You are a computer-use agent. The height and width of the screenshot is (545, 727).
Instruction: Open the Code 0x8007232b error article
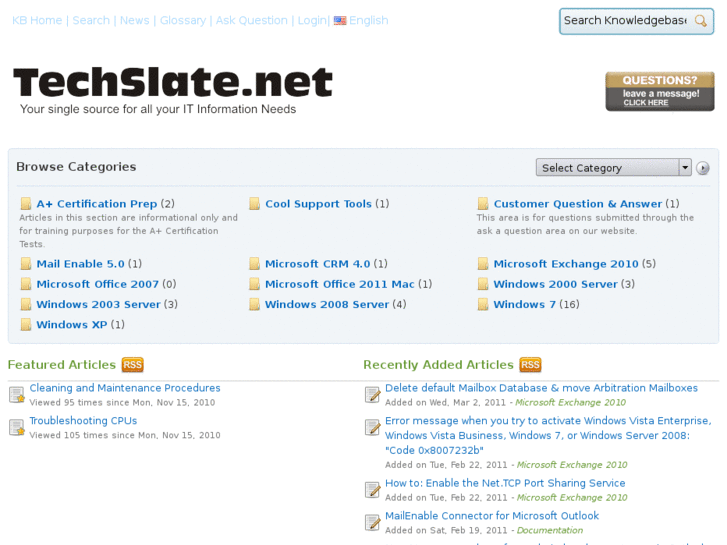[548, 436]
